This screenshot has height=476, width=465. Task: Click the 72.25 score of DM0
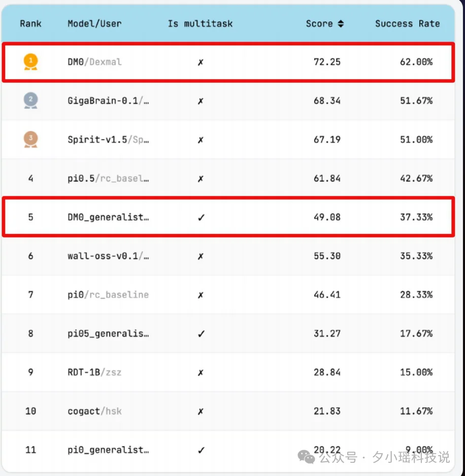pyautogui.click(x=327, y=62)
